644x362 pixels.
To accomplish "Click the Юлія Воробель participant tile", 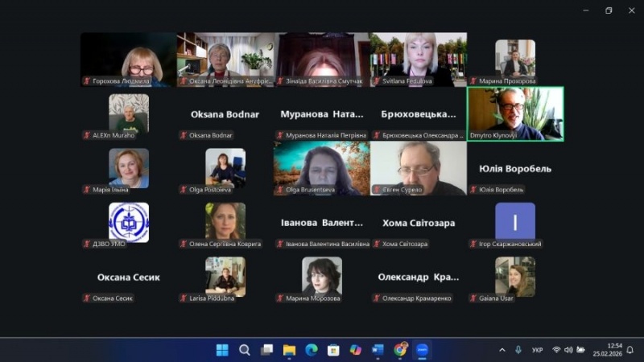I will point(515,169).
